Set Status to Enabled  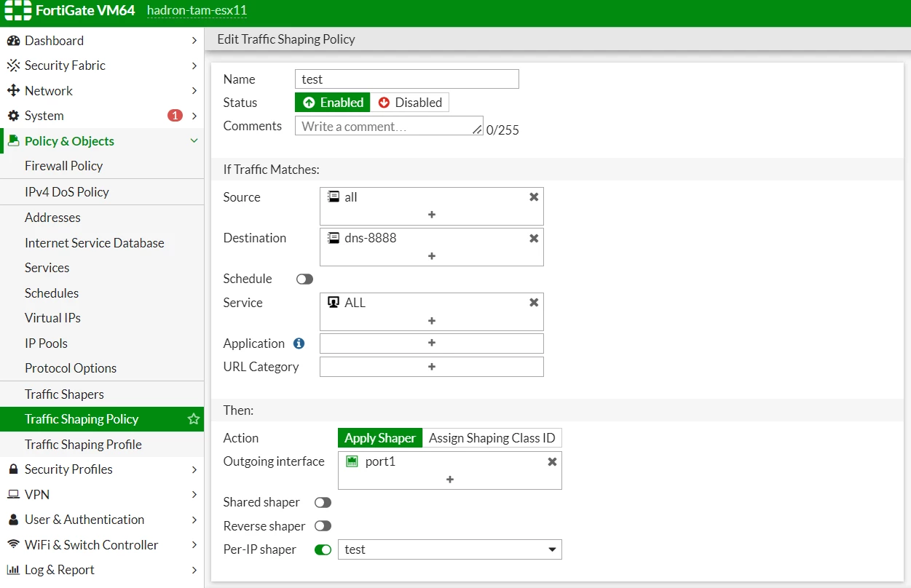[333, 103]
